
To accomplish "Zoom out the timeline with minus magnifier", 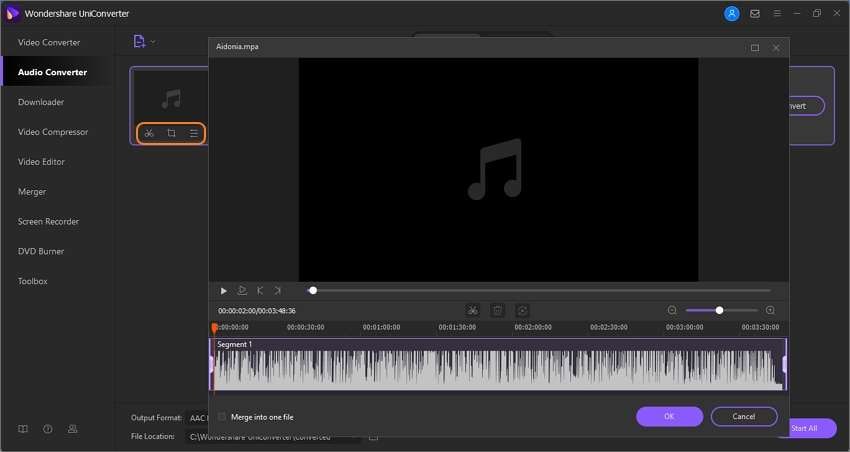I will [x=672, y=311].
